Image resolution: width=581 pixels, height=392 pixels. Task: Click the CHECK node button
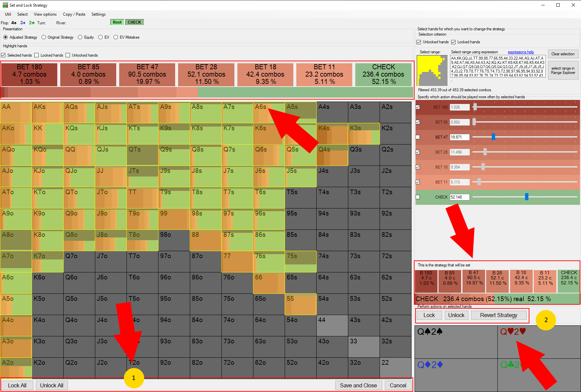click(x=135, y=22)
